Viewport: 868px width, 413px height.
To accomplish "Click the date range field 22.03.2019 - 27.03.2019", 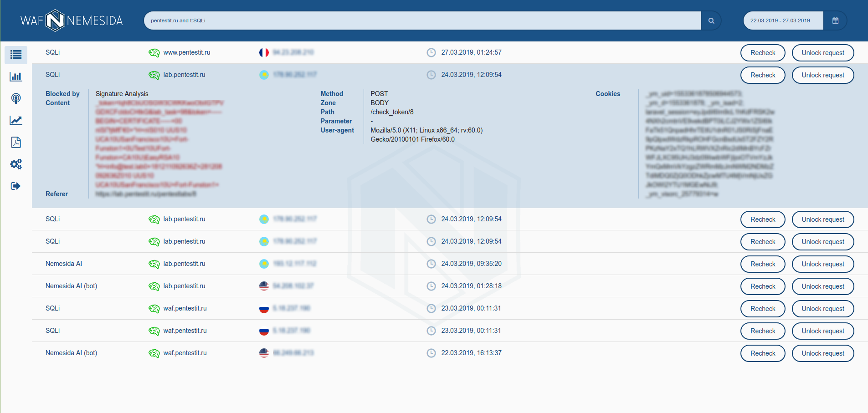I will coord(783,20).
